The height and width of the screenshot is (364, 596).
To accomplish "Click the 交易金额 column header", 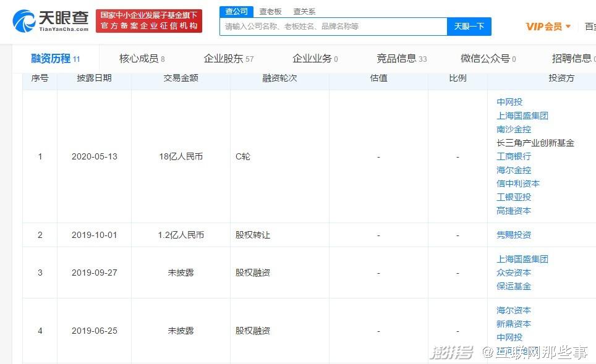I will pyautogui.click(x=181, y=78).
